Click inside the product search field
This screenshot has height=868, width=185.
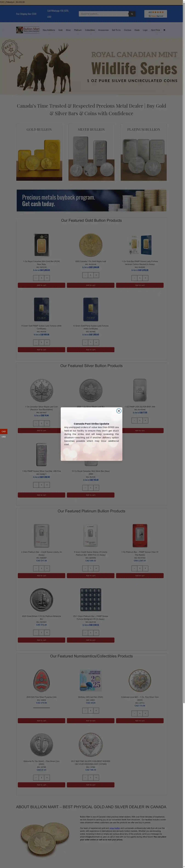104,14
